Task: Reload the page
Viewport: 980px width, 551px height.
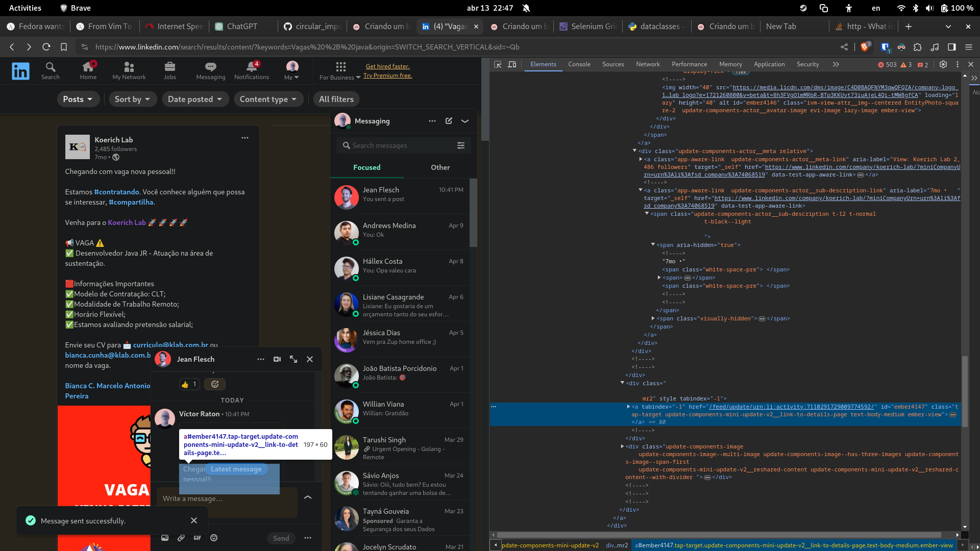Action: tap(46, 47)
